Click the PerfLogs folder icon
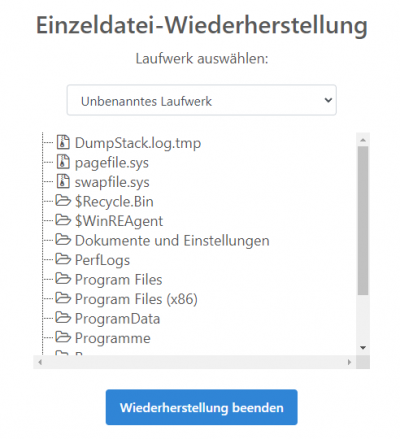 (x=63, y=259)
